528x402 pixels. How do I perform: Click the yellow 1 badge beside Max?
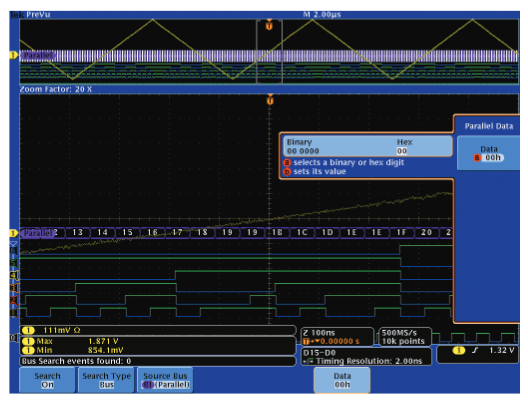(x=28, y=341)
